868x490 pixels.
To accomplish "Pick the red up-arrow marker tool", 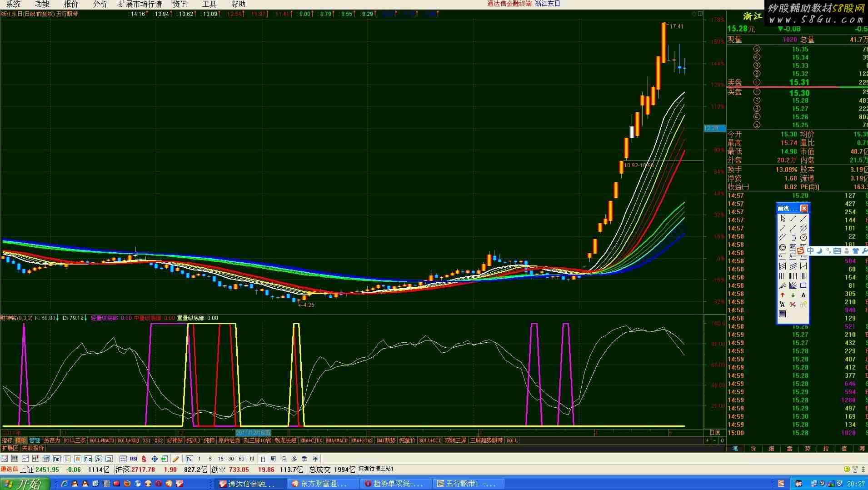I will coord(783,295).
